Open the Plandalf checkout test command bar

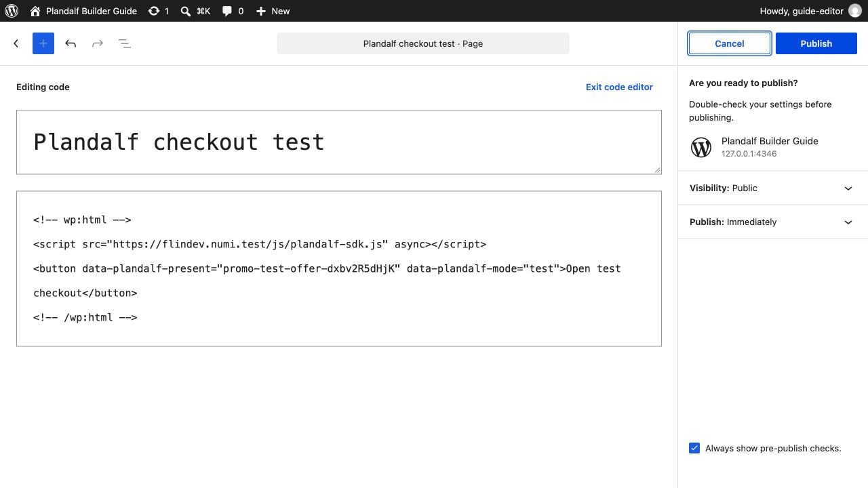tap(423, 43)
